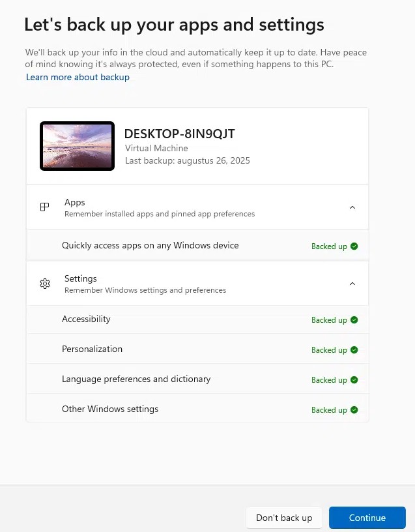This screenshot has width=415, height=532.
Task: Click the desktop wallpaper thumbnail
Action: pyautogui.click(x=77, y=146)
